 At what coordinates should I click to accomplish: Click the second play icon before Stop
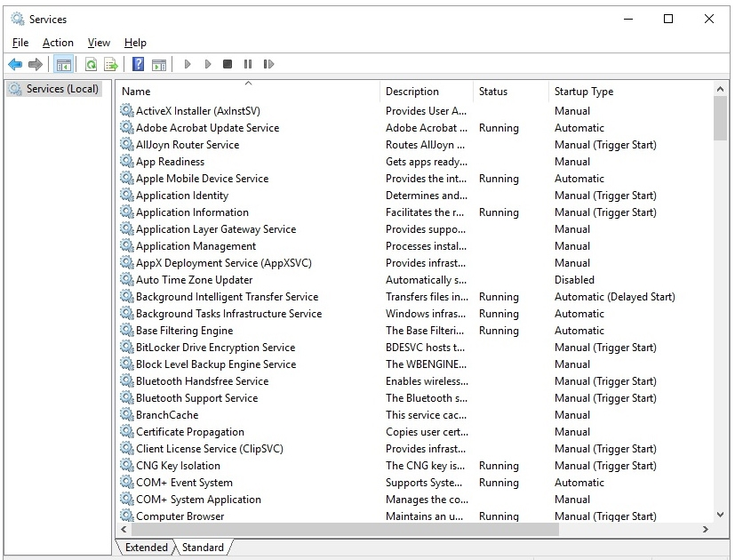tap(208, 64)
